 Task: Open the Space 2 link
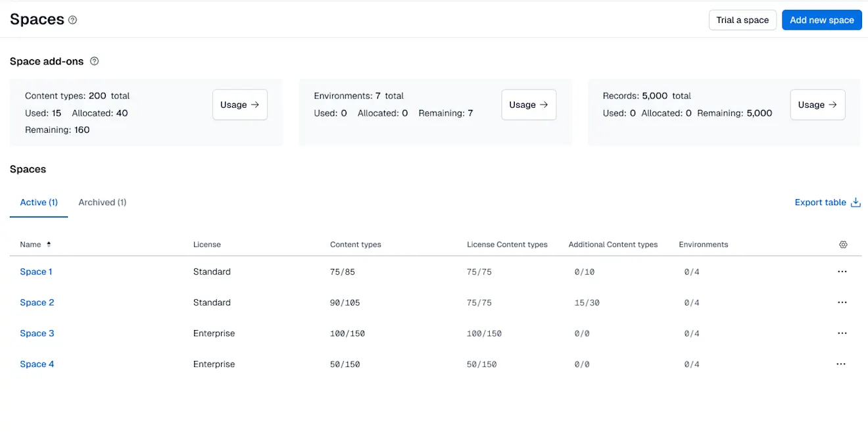coord(37,302)
